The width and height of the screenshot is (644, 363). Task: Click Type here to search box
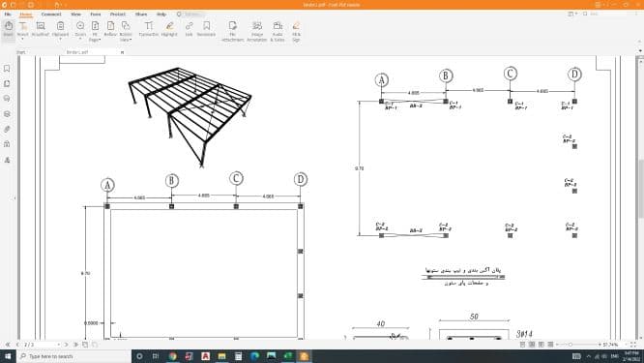click(73, 356)
